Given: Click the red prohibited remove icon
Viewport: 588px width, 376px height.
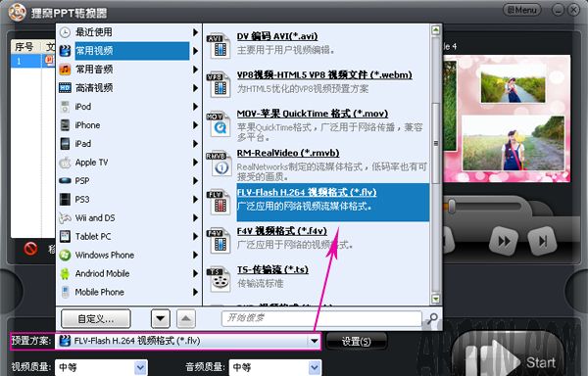Looking at the screenshot, I should pyautogui.click(x=30, y=249).
